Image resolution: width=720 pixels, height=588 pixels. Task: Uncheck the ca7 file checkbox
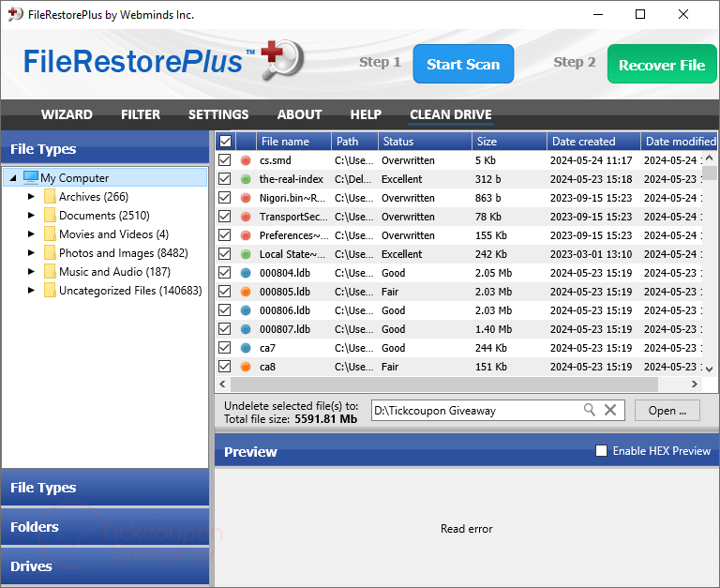[225, 347]
